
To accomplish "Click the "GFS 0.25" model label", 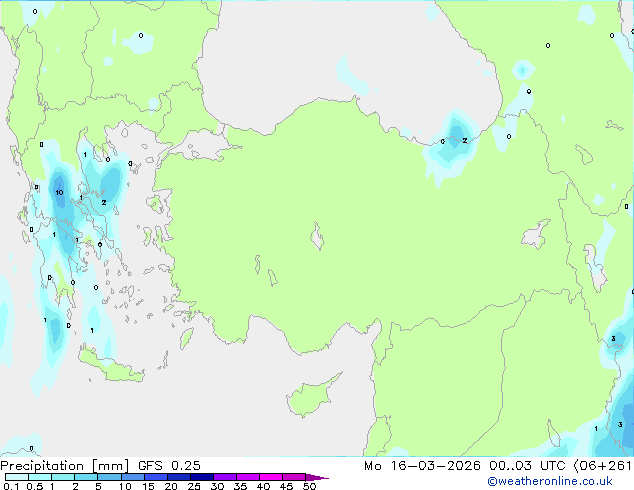I will tap(169, 465).
